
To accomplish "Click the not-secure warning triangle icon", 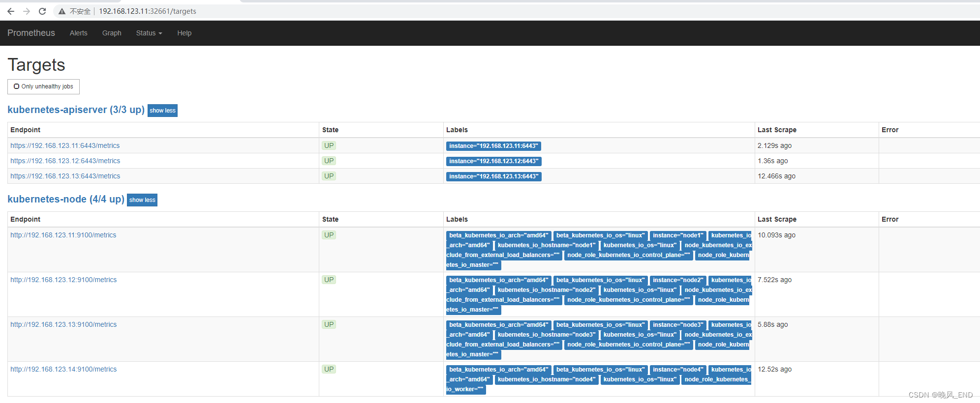I will [62, 11].
